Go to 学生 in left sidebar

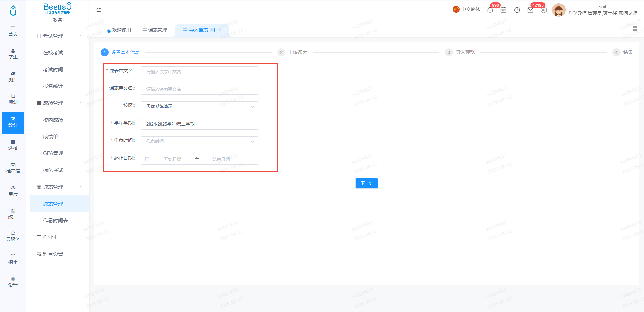[13, 54]
